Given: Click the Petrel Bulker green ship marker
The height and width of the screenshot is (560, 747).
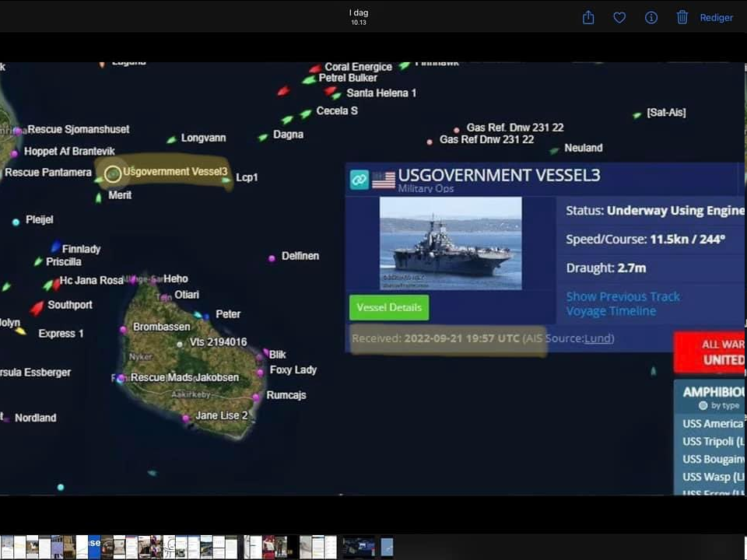Looking at the screenshot, I should (x=309, y=80).
